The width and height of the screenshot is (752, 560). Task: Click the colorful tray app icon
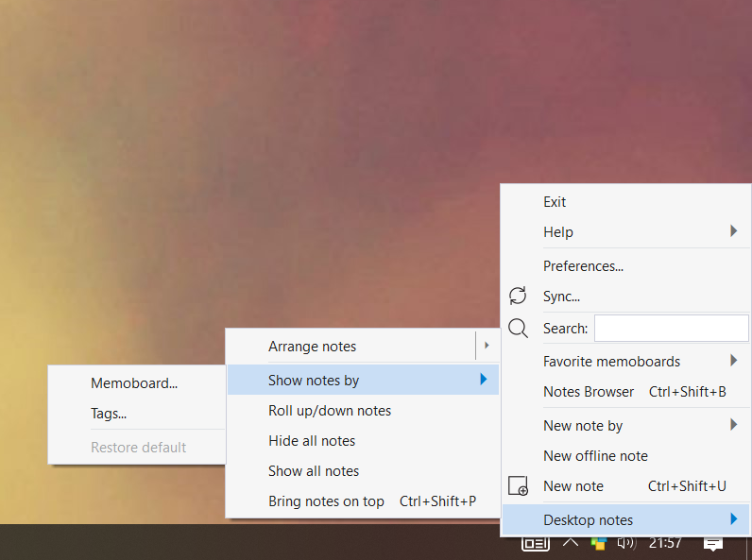click(599, 543)
